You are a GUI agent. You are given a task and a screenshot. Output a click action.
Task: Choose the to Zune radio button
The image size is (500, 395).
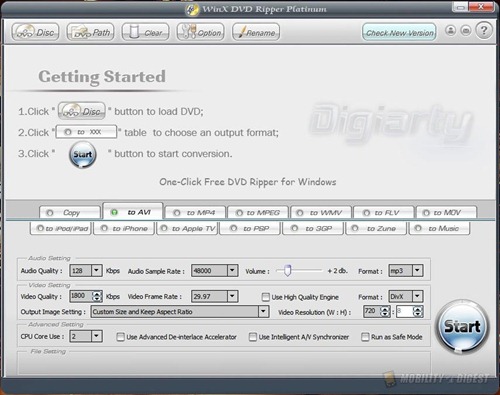point(355,228)
